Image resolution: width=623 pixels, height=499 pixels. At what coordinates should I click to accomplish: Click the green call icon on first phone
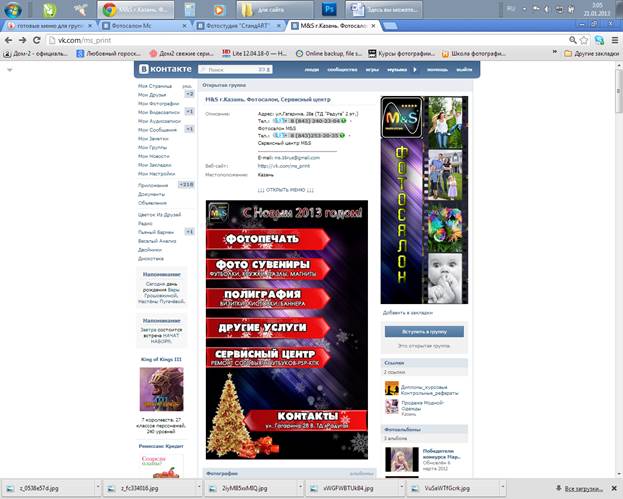pyautogui.click(x=343, y=121)
